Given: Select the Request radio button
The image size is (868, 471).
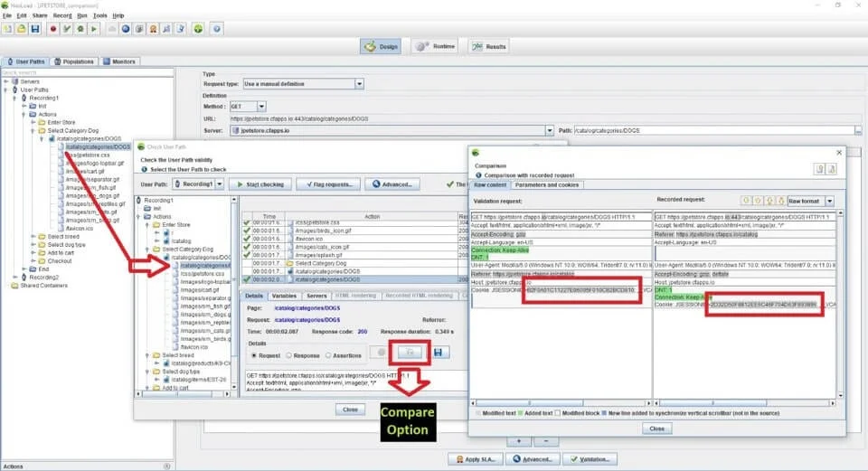Looking at the screenshot, I should click(x=253, y=355).
